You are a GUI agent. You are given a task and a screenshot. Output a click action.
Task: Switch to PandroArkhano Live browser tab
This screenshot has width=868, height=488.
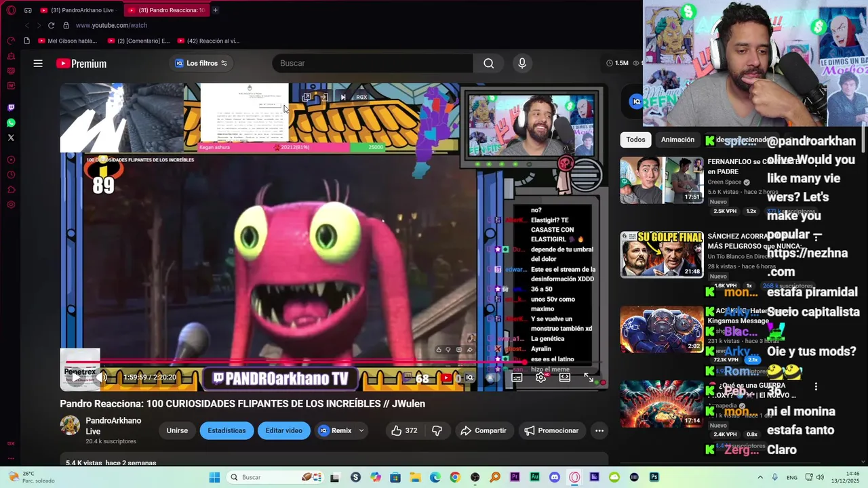pos(78,10)
